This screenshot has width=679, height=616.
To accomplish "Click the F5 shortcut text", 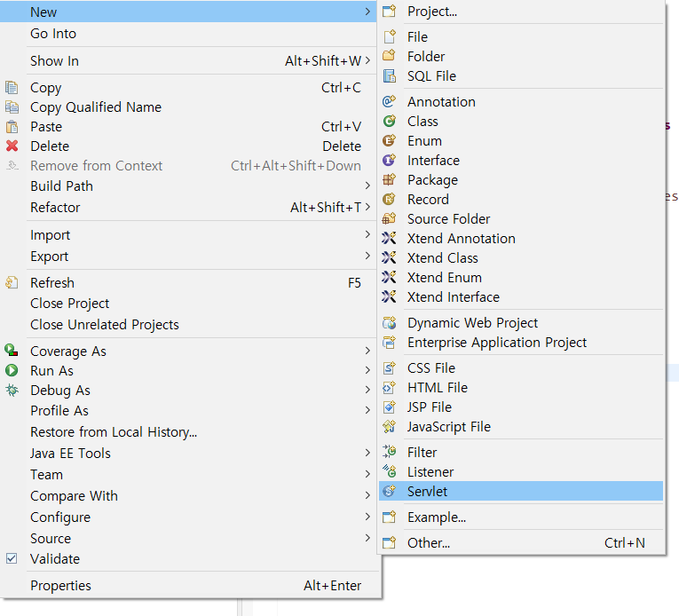I will click(354, 283).
